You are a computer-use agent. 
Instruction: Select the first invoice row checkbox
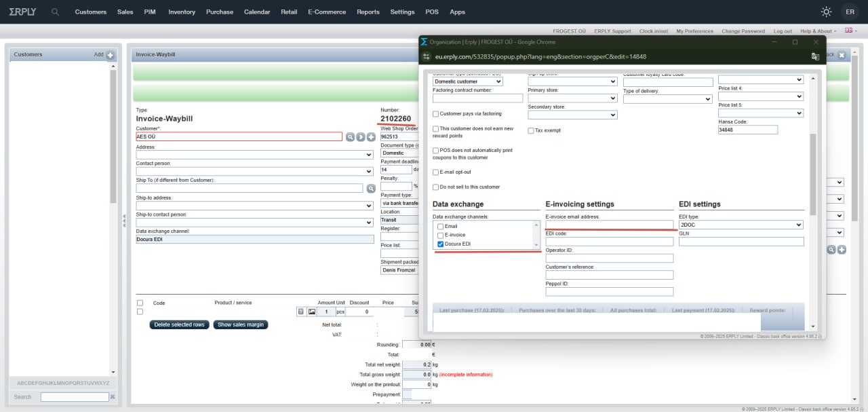click(140, 312)
